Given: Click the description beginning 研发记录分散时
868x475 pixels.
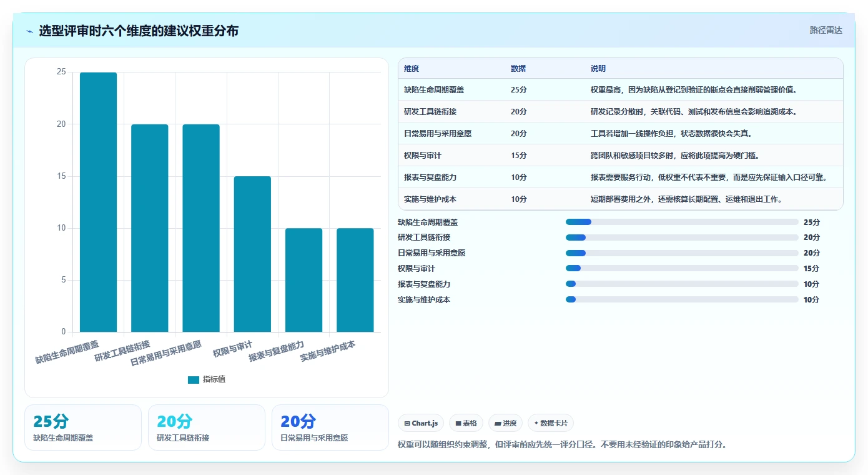Looking at the screenshot, I should (694, 112).
